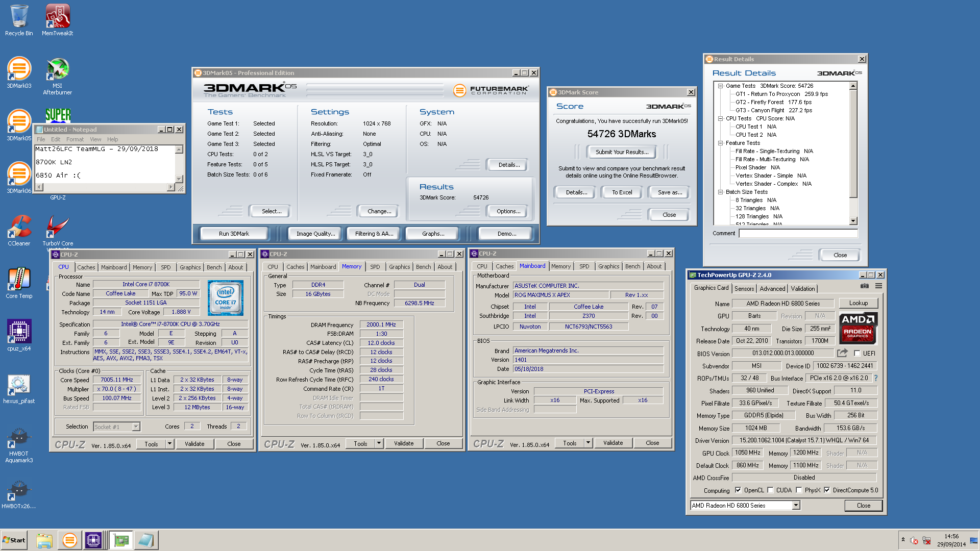This screenshot has height=551, width=980.
Task: Open the HWBOT Aquamark3 desktop shortcut
Action: pos(19,445)
